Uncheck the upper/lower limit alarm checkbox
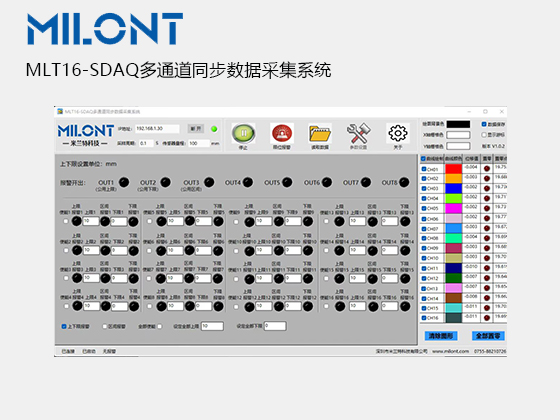 pos(64,326)
